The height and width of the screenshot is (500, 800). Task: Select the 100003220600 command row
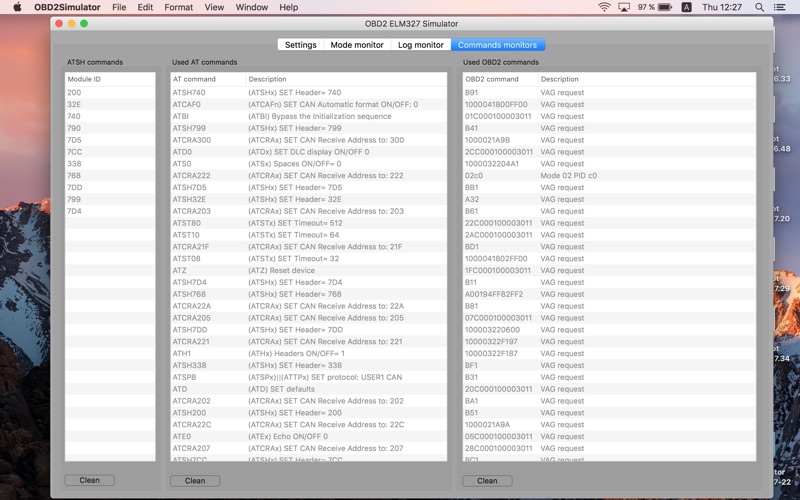click(x=609, y=330)
